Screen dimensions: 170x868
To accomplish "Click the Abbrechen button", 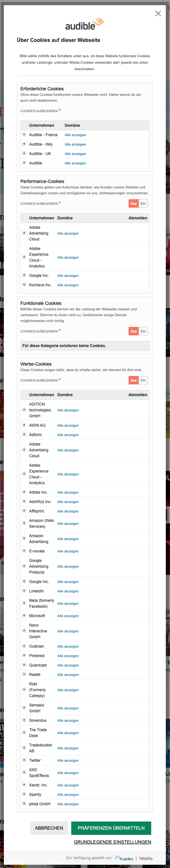I will coord(49,828).
